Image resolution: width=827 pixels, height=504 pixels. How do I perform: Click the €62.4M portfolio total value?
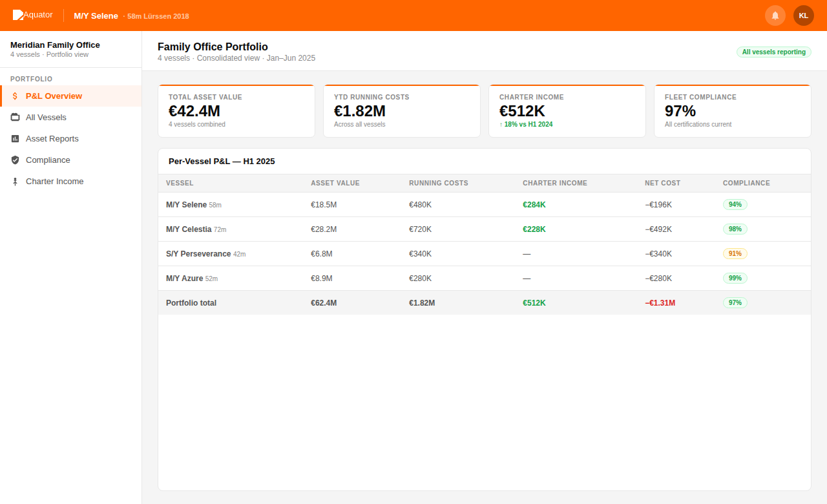(324, 303)
